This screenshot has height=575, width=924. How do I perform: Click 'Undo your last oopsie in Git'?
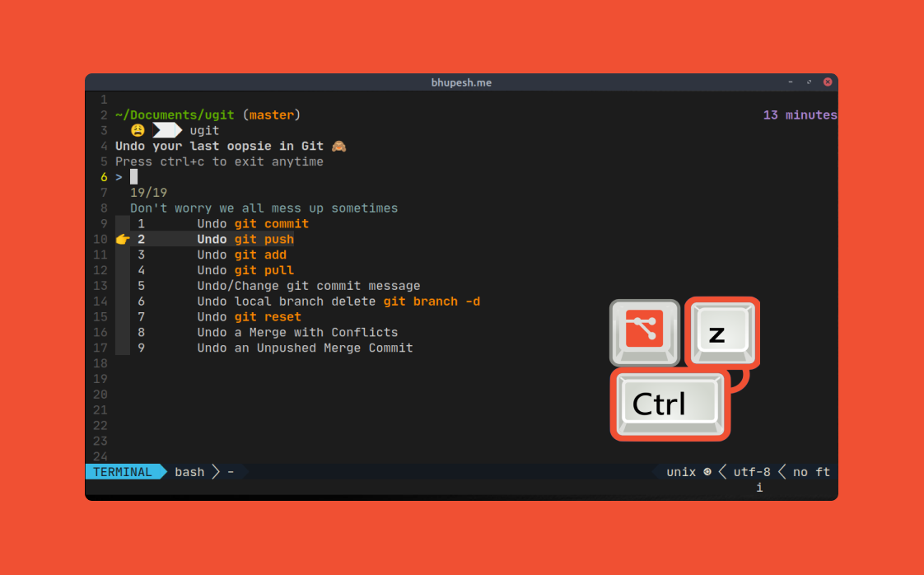pos(219,146)
